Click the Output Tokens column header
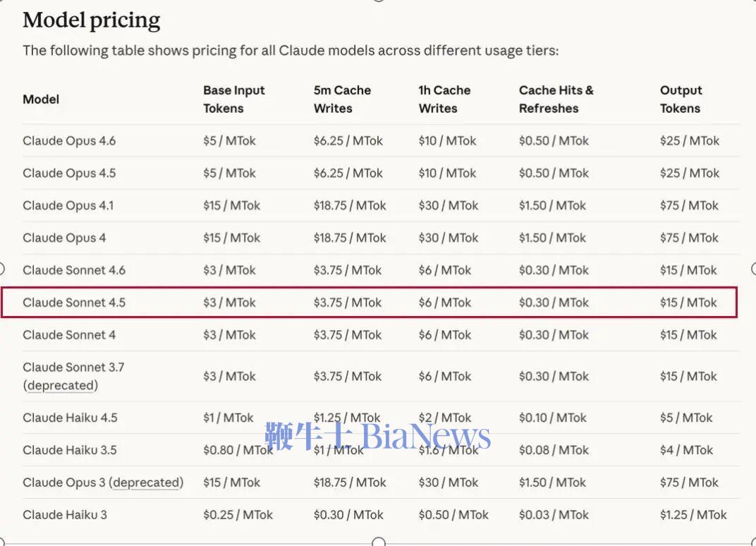This screenshot has width=756, height=546. [681, 99]
